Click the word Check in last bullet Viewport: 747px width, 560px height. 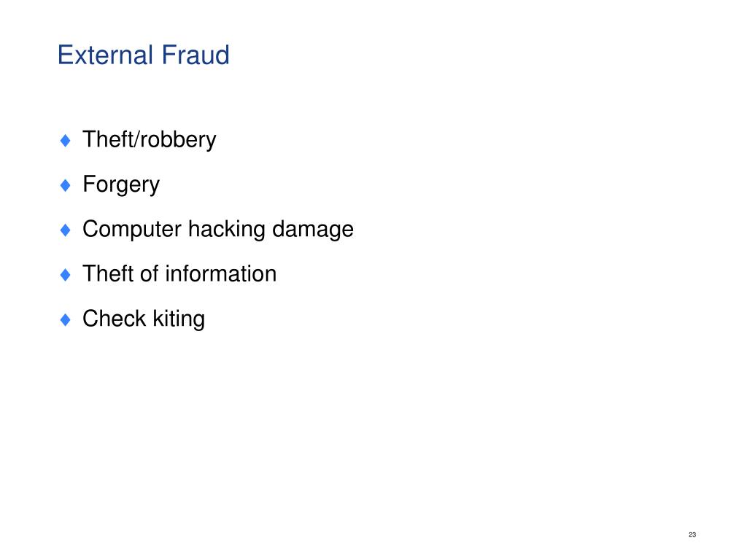[114, 319]
